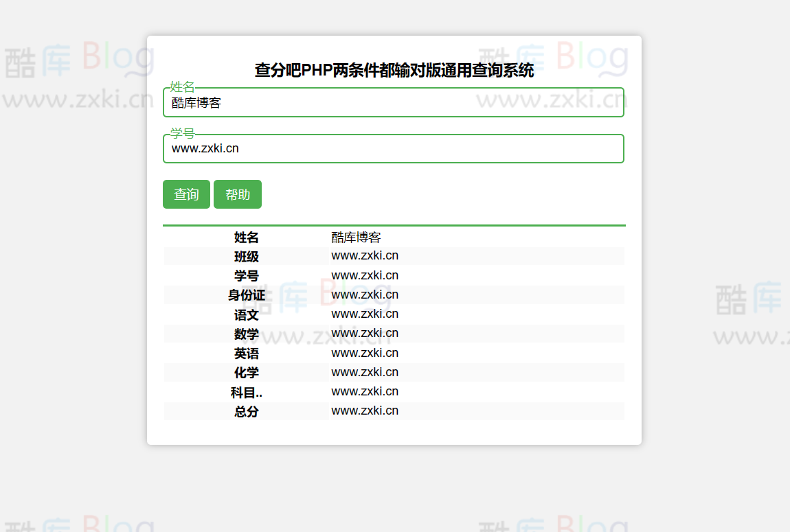
Task: Click the 科目.. subject row label
Action: [246, 391]
